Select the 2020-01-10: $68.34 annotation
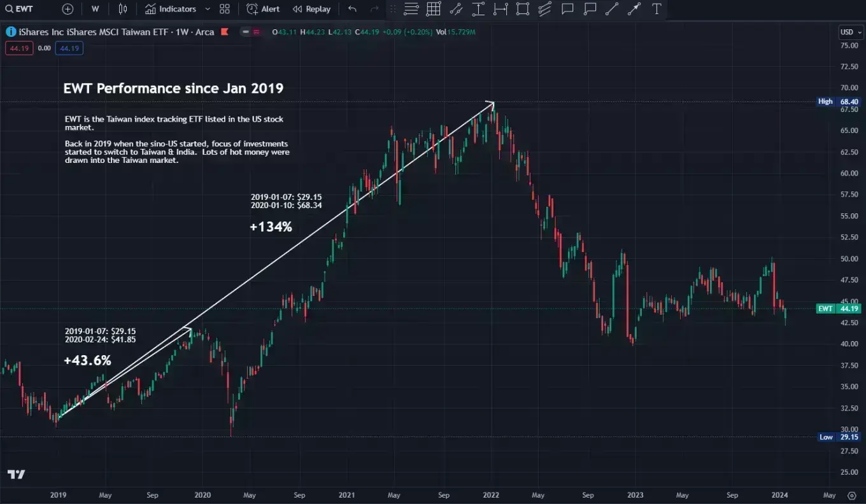The image size is (866, 504). click(287, 206)
